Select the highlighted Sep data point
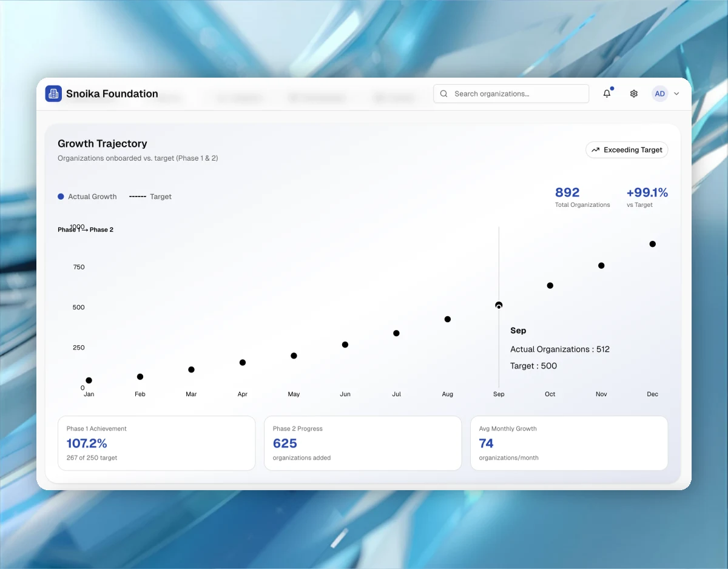 [x=499, y=305]
